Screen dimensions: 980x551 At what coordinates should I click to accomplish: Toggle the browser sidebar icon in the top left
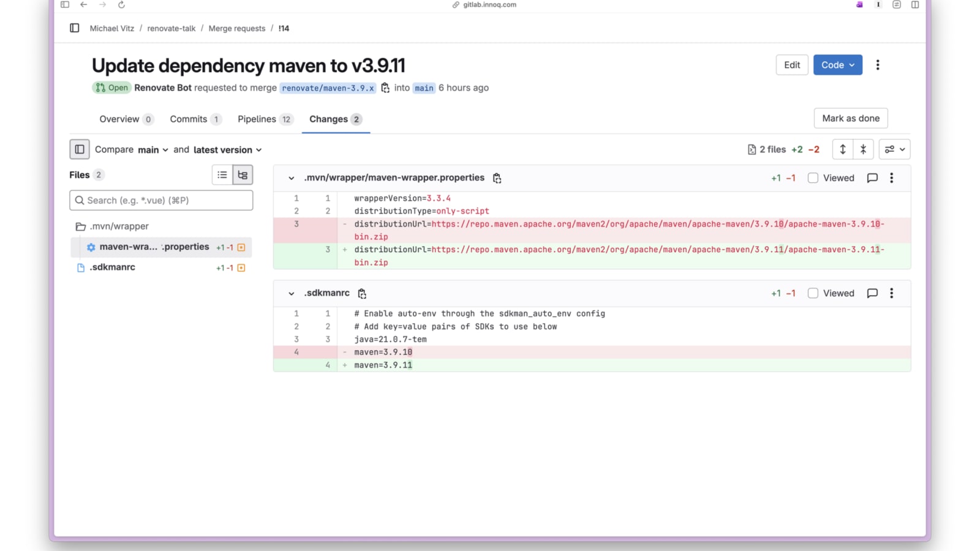[65, 5]
